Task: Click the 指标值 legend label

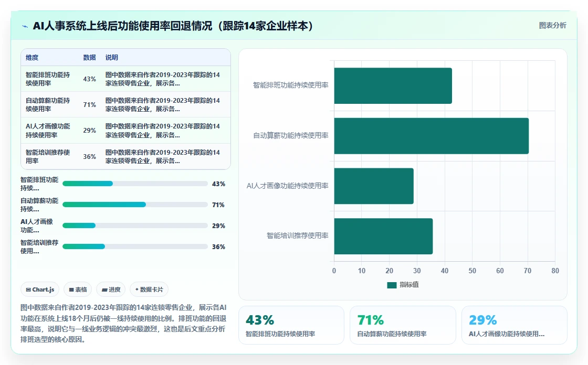Action: pos(409,285)
